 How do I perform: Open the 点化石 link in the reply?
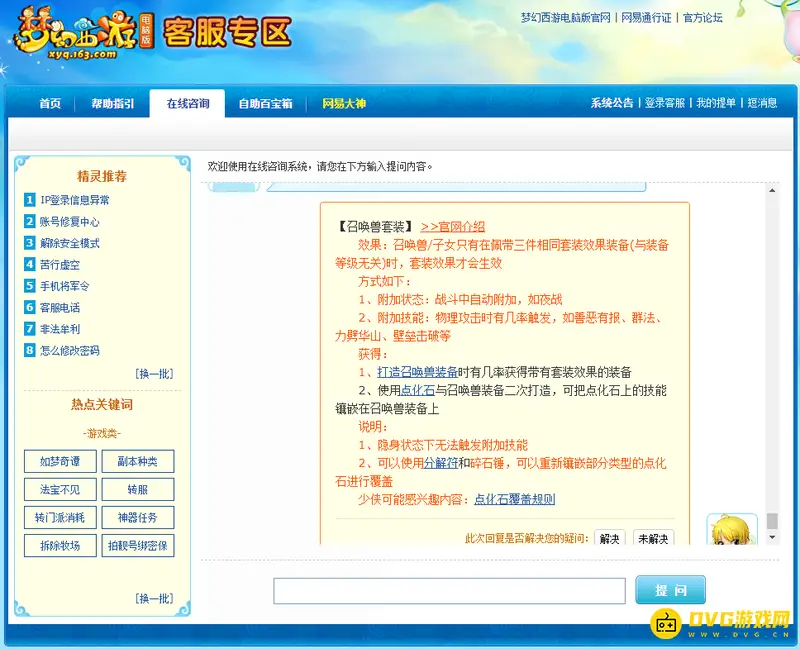coord(417,390)
